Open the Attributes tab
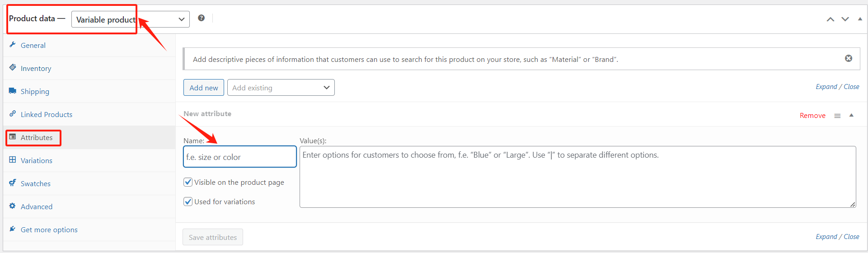 coord(36,137)
